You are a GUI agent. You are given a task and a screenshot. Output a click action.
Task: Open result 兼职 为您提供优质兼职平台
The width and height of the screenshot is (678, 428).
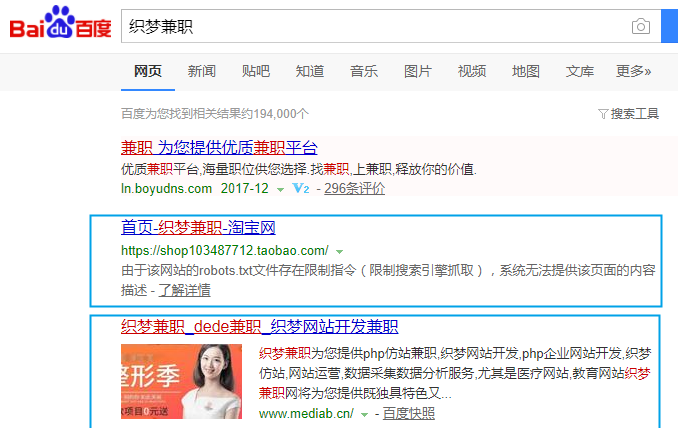point(219,148)
